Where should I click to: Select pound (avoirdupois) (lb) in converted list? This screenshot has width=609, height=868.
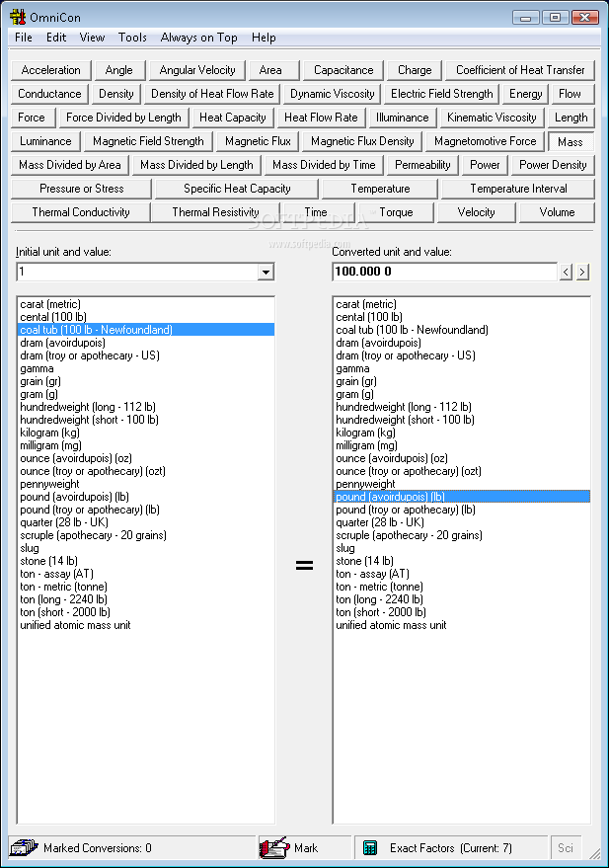click(462, 497)
